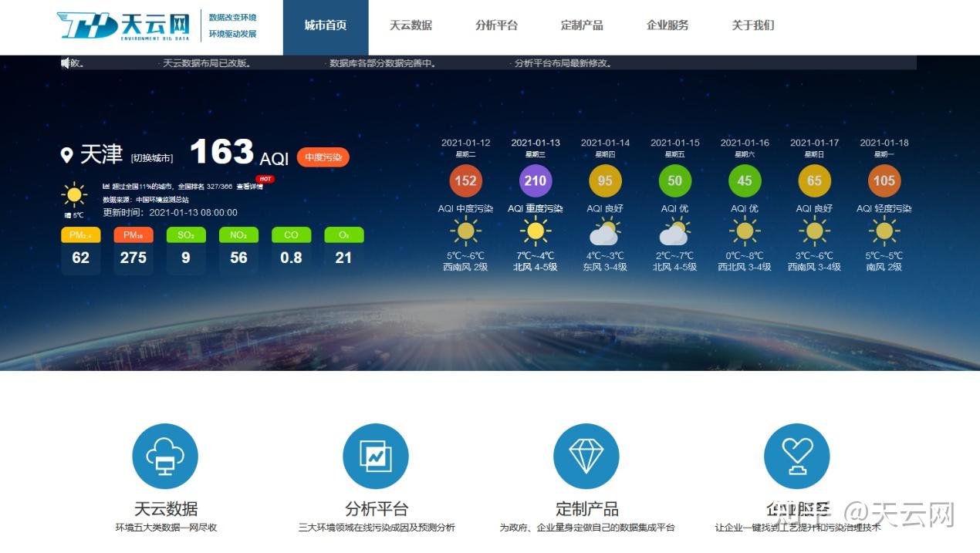The height and width of the screenshot is (553, 980).
Task: Click the date 2021-01-13 forecast header
Action: pos(536,143)
